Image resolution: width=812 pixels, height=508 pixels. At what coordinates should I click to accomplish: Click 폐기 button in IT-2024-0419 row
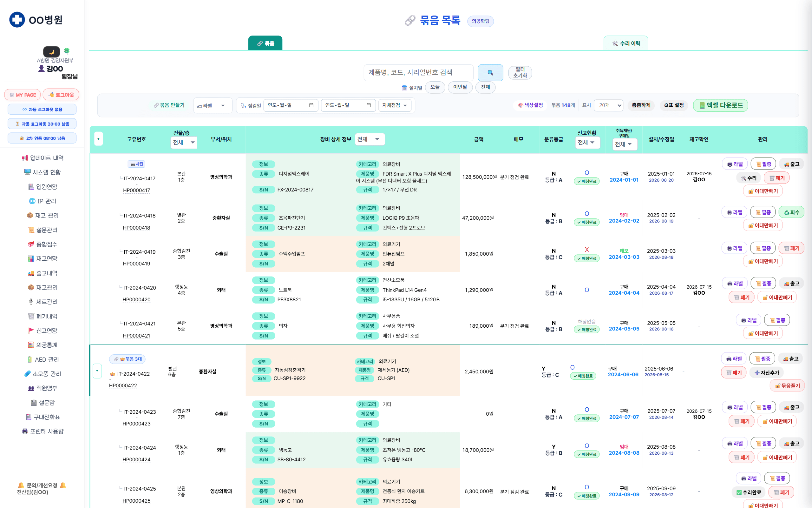pos(791,248)
